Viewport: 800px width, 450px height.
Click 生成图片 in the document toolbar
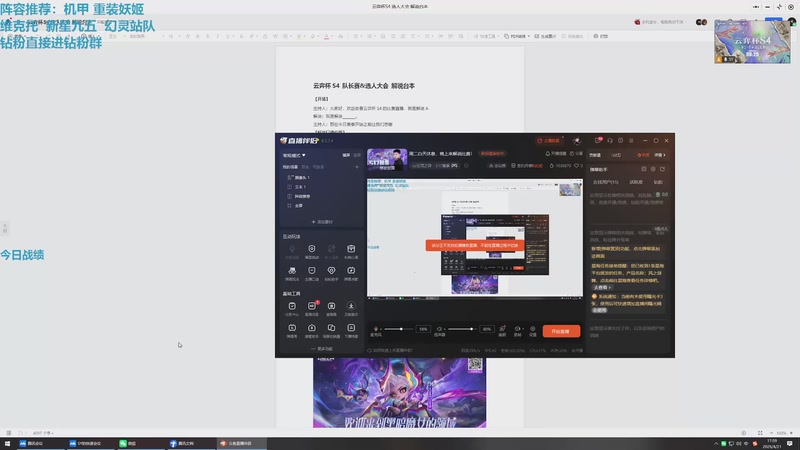(545, 36)
